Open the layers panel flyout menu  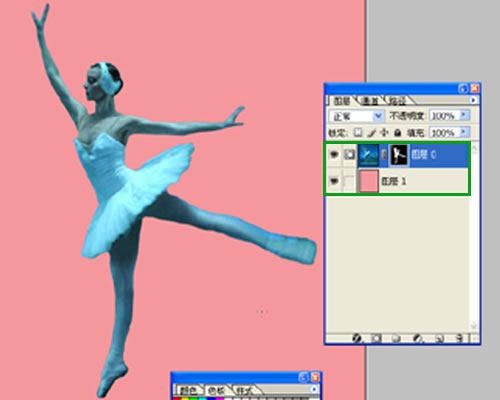pos(473,100)
